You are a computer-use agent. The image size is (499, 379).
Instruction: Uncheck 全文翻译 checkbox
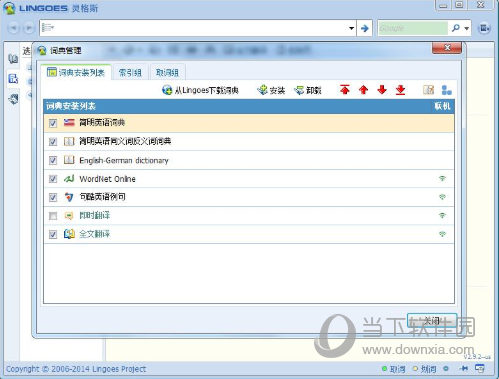[x=53, y=234]
